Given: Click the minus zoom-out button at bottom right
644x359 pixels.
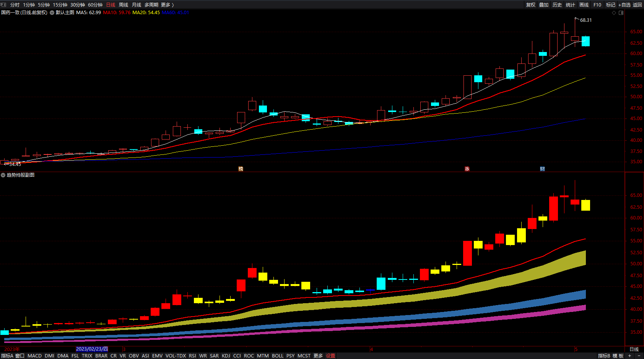Looking at the screenshot, I should 639,356.
